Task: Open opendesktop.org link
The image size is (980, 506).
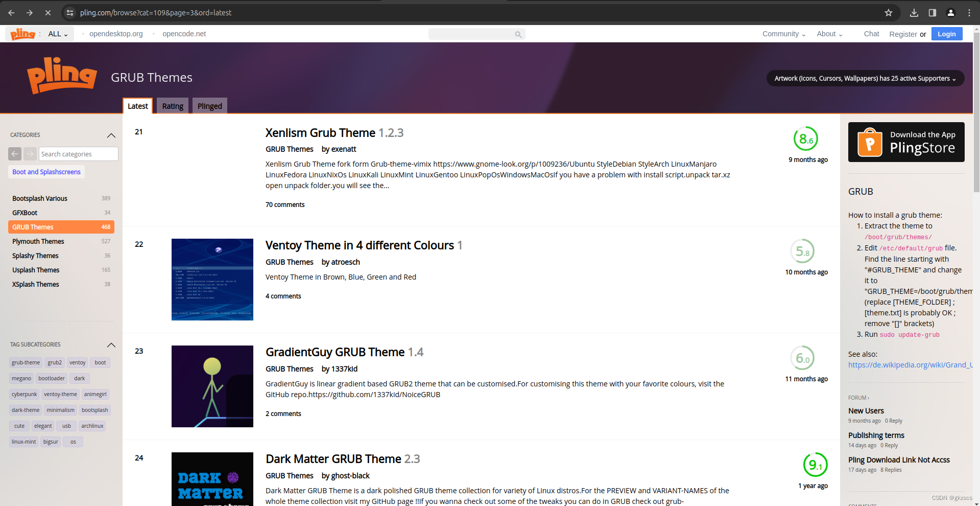Action: click(116, 34)
